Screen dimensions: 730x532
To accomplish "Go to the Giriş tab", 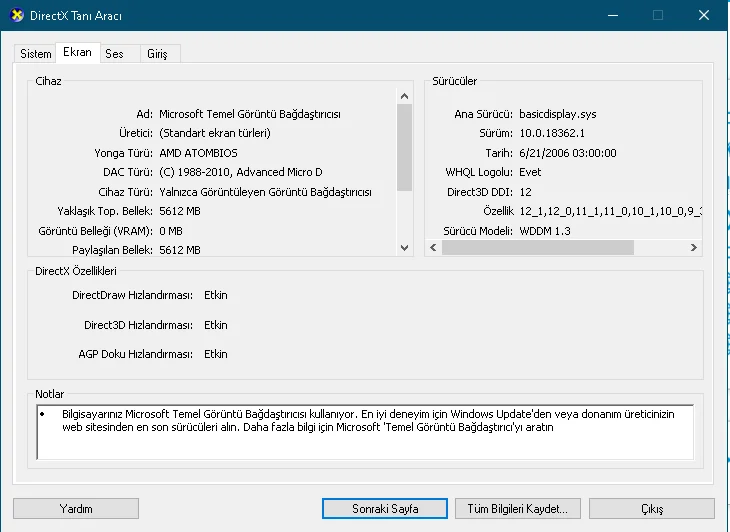I will pyautogui.click(x=158, y=54).
